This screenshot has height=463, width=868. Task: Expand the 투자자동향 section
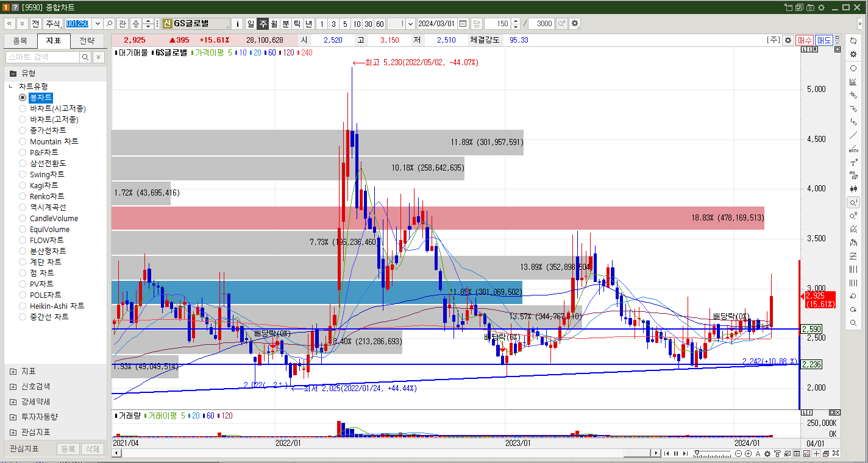[x=13, y=417]
